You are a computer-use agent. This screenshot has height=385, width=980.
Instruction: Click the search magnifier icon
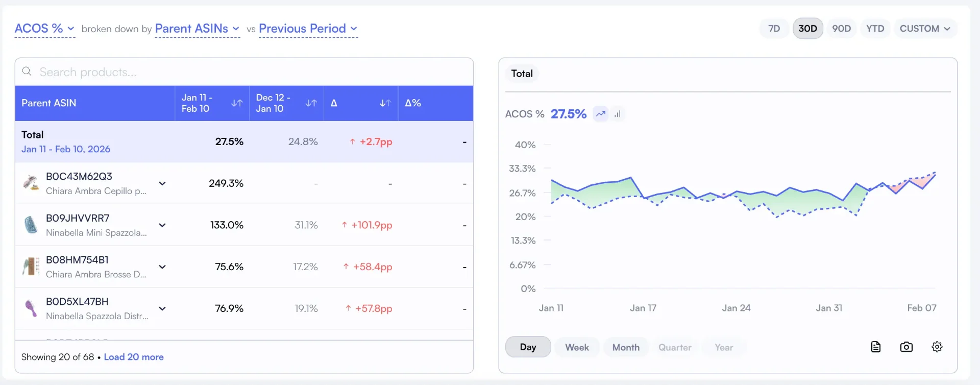click(27, 71)
